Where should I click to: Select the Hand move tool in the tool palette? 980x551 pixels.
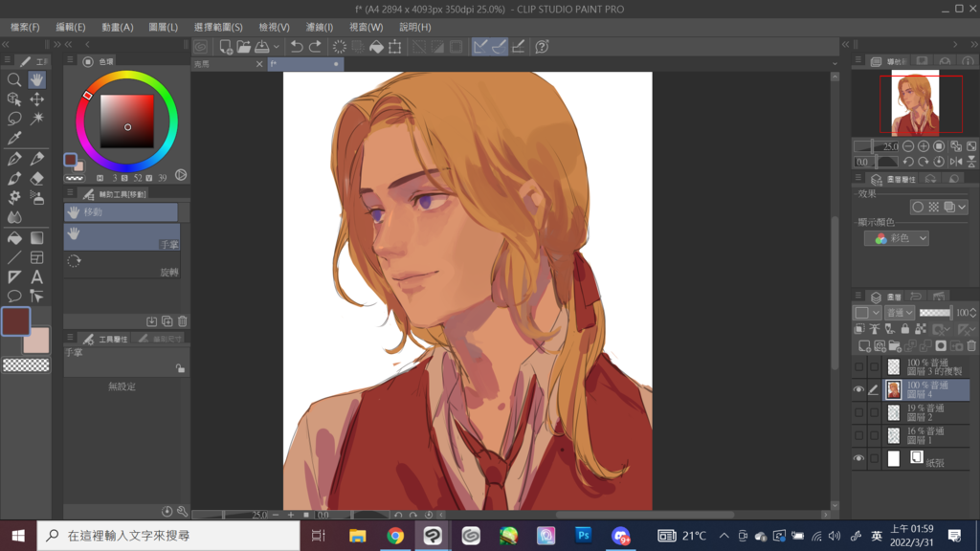pos(37,80)
